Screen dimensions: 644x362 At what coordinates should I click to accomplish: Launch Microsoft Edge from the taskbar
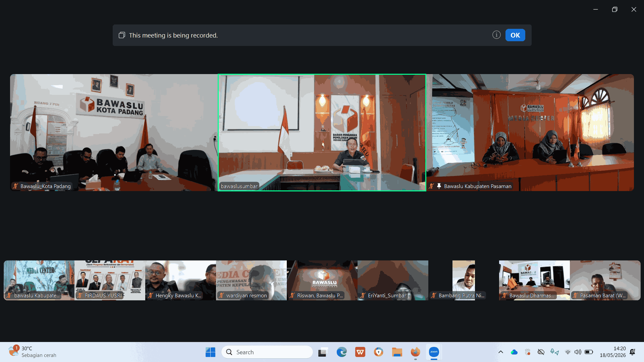pos(341,352)
